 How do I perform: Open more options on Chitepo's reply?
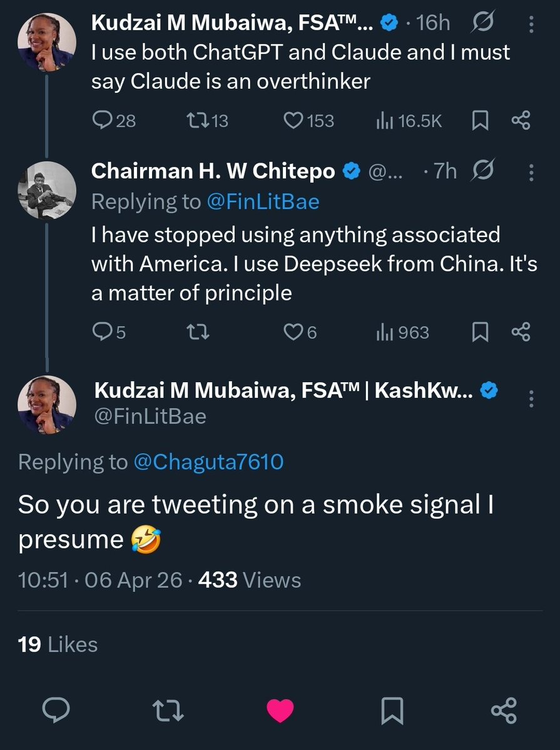[531, 171]
